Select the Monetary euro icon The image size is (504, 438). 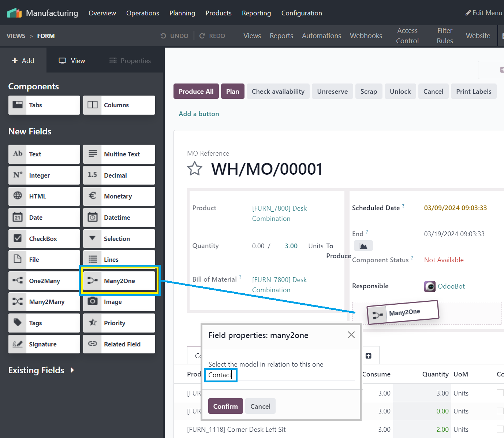tap(93, 196)
